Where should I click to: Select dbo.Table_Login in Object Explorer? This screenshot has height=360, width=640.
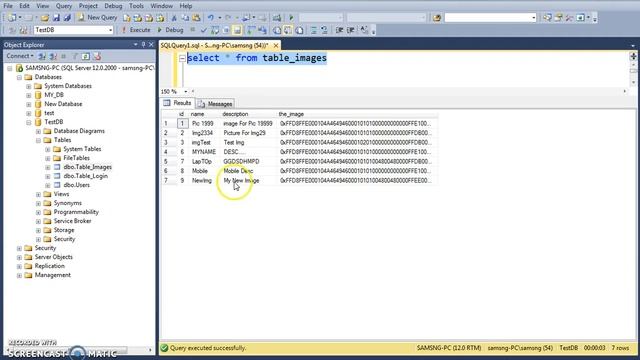click(x=86, y=176)
